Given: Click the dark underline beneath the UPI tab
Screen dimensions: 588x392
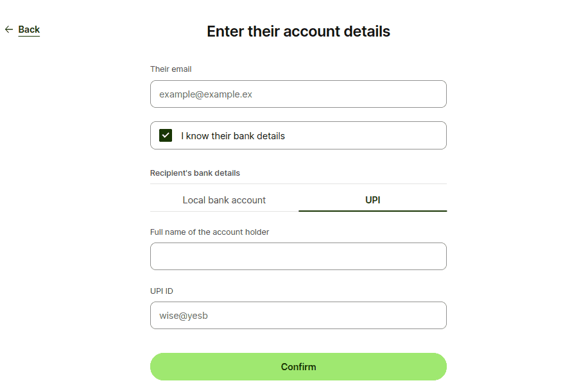Looking at the screenshot, I should point(372,210).
